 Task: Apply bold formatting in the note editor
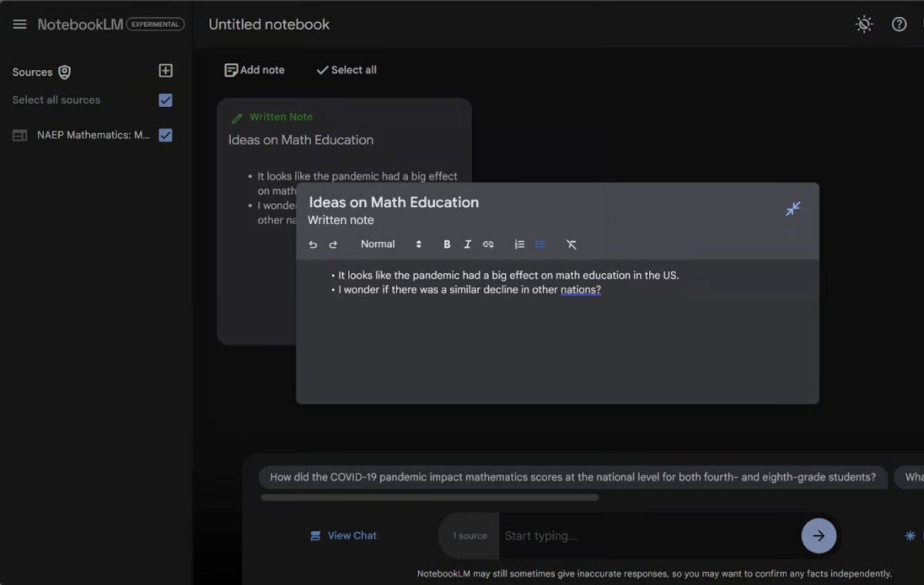[x=447, y=244]
